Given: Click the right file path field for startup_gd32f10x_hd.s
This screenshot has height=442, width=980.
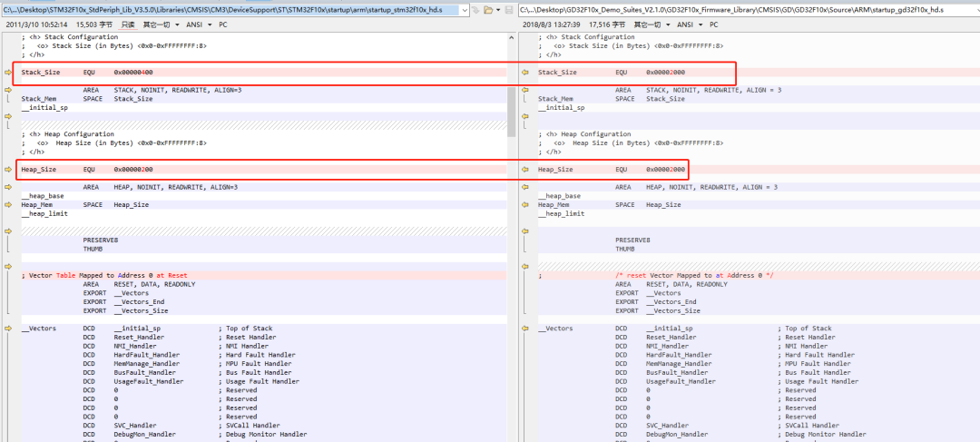Looking at the screenshot, I should click(x=749, y=10).
